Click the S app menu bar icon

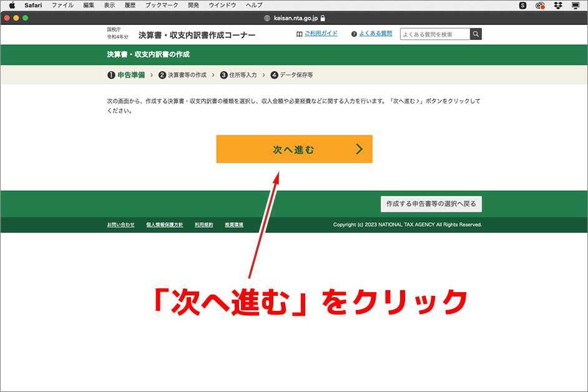(x=522, y=5)
